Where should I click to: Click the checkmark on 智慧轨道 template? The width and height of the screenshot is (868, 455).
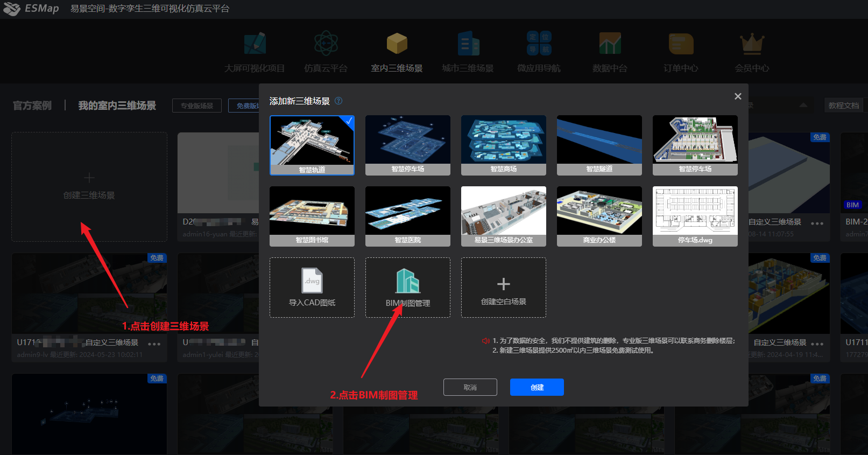click(349, 121)
